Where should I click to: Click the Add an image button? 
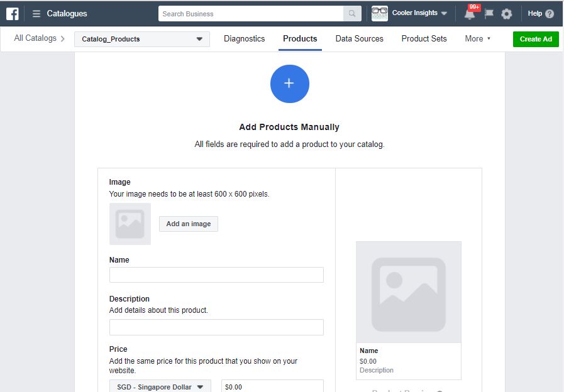tap(189, 224)
